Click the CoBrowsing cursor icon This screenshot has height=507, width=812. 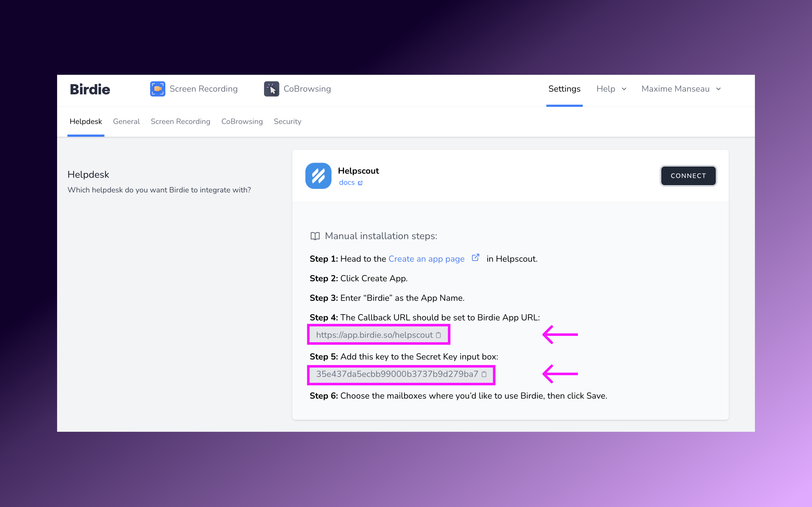coord(272,89)
